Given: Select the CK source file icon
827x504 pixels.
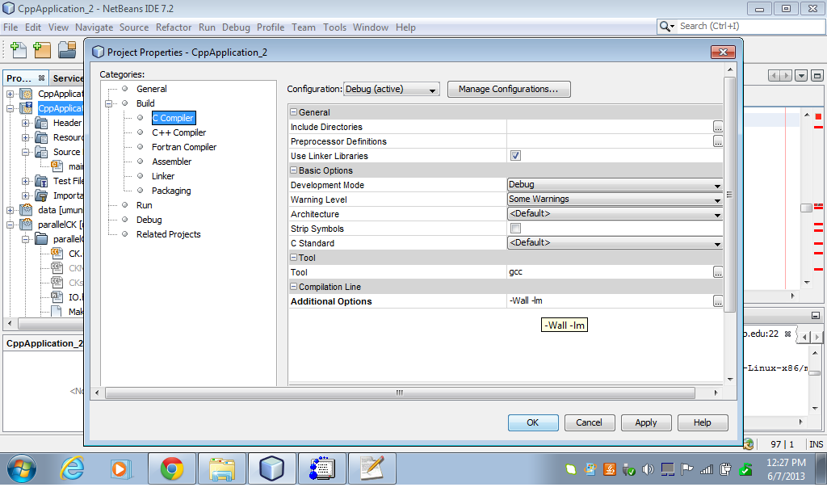Looking at the screenshot, I should point(57,254).
